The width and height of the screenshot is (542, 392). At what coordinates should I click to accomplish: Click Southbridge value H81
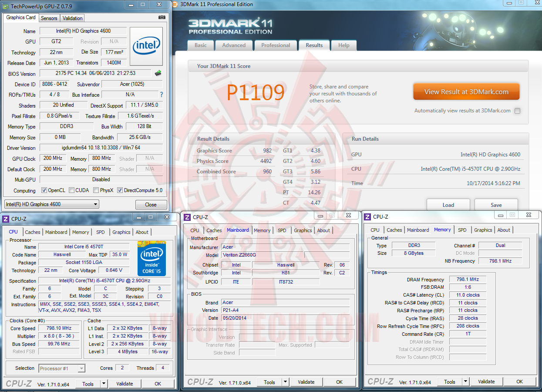[x=286, y=273]
